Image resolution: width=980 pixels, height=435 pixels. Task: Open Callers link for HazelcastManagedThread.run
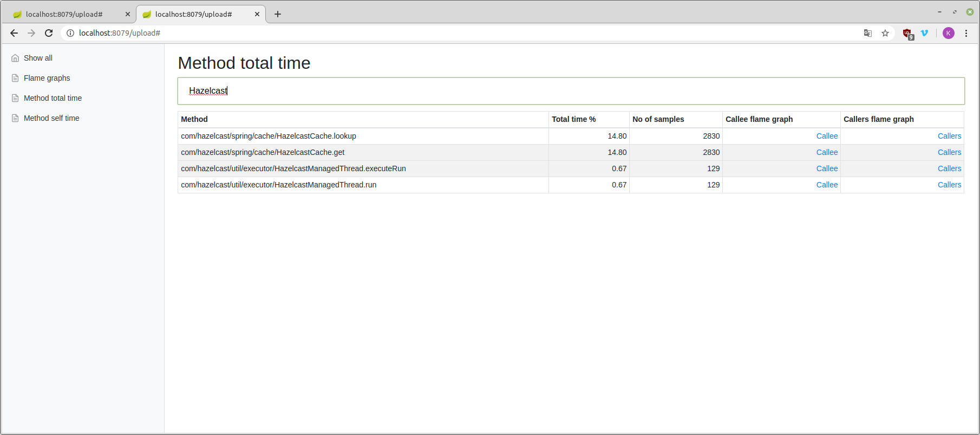point(949,185)
